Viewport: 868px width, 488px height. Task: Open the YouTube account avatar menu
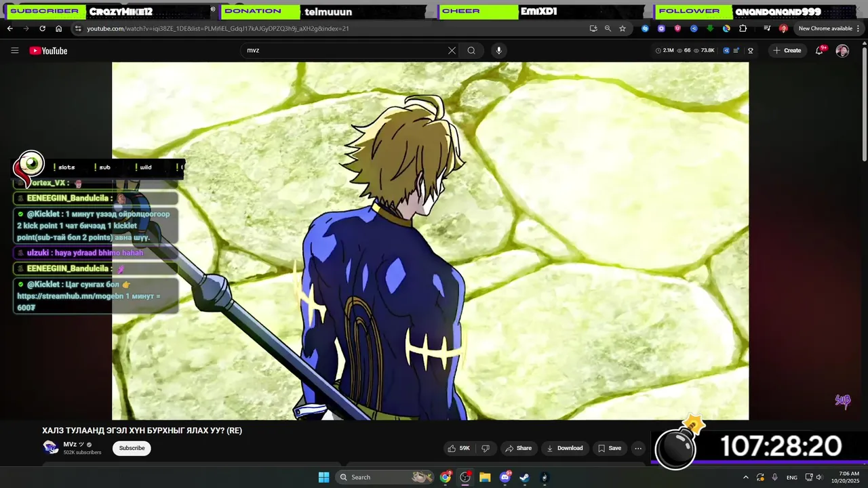842,51
